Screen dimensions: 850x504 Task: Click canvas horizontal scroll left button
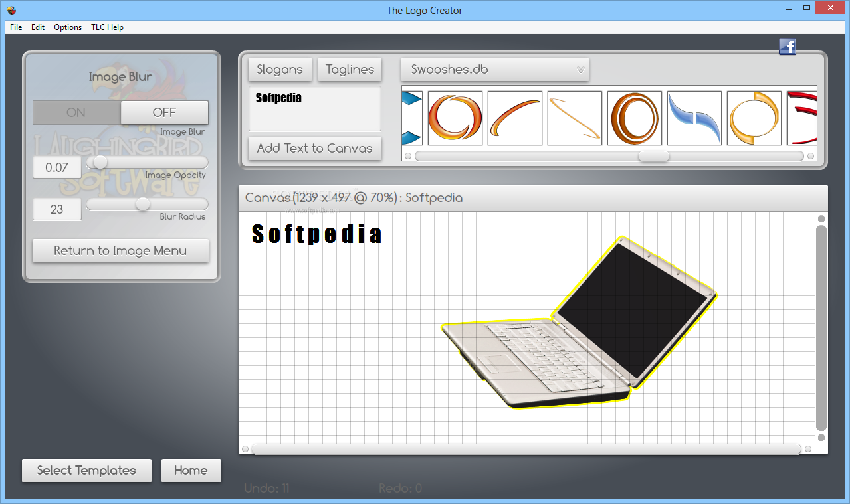pyautogui.click(x=245, y=449)
